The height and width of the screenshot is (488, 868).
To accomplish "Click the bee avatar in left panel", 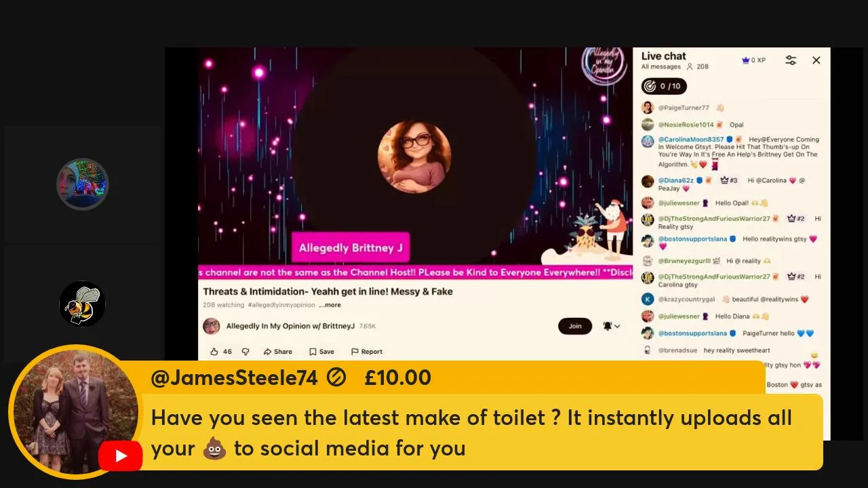I will [82, 304].
